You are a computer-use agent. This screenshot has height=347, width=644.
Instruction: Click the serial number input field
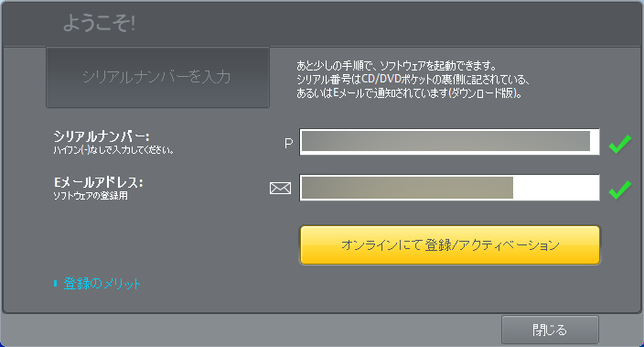tap(450, 142)
